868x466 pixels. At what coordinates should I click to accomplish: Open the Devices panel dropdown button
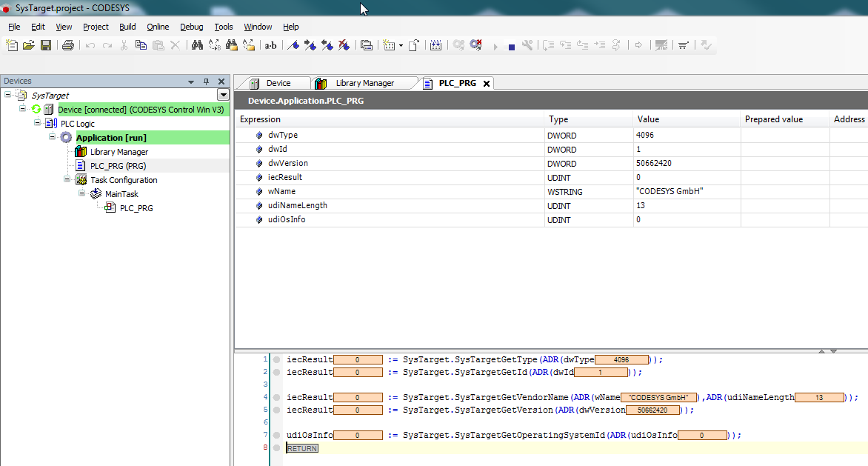[222, 95]
